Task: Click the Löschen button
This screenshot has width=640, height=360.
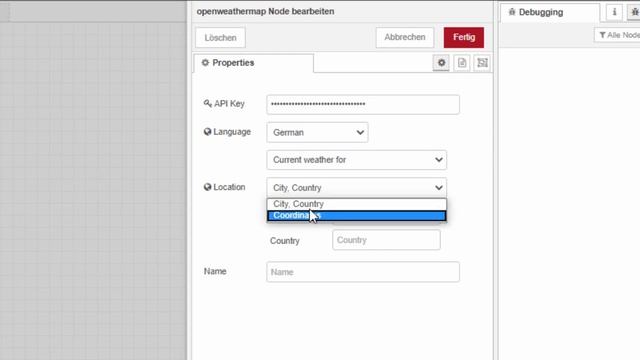Action: click(220, 38)
